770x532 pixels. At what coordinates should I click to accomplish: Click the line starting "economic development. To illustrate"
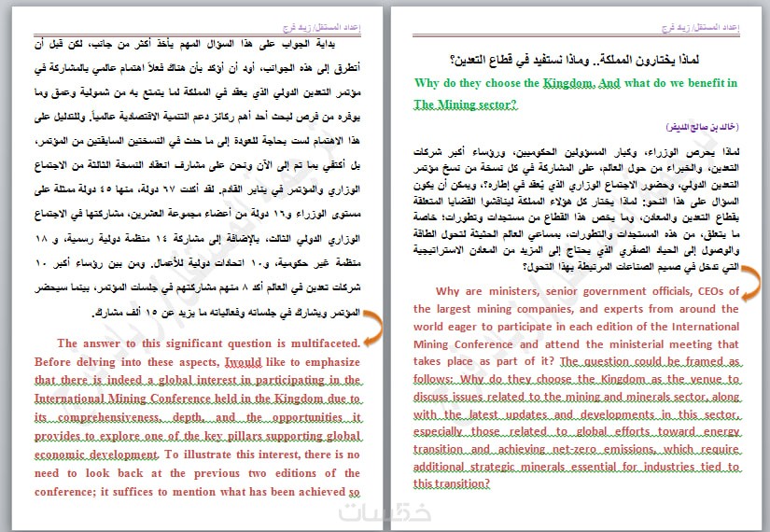[198, 455]
